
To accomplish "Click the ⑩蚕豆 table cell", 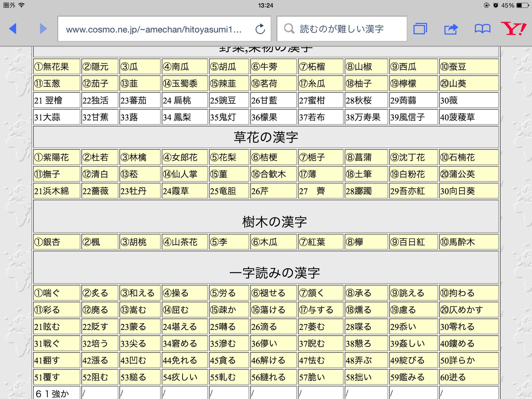I will tap(469, 66).
